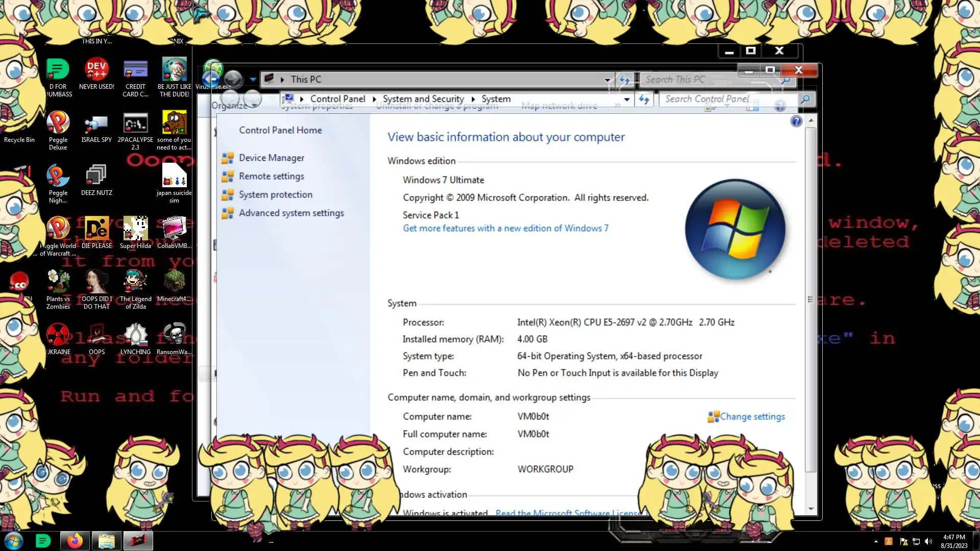Screen dimensions: 980x551
Task: Click Change settings for computer name
Action: [752, 417]
